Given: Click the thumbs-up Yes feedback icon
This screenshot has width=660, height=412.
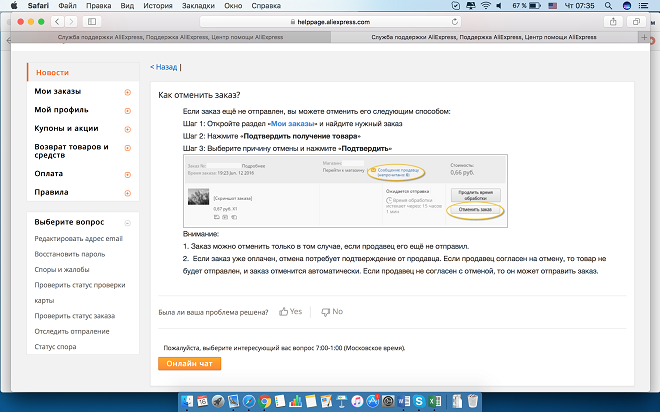Looking at the screenshot, I should 285,312.
